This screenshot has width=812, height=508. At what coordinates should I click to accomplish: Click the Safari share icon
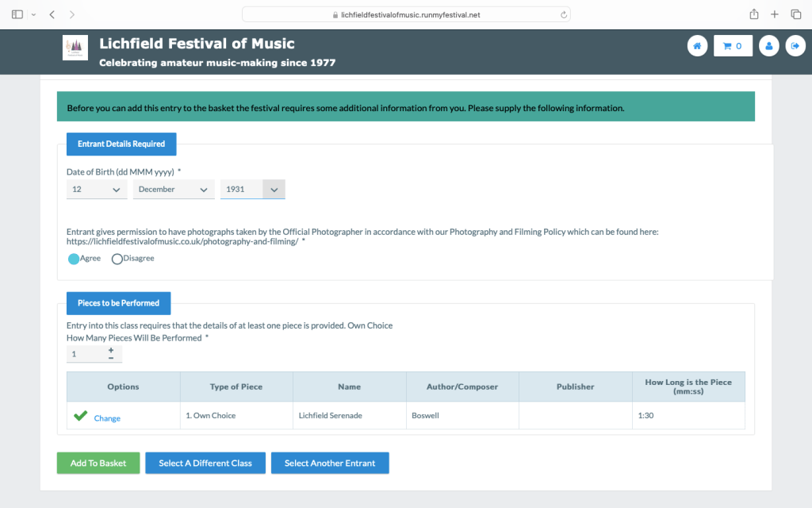click(x=753, y=14)
